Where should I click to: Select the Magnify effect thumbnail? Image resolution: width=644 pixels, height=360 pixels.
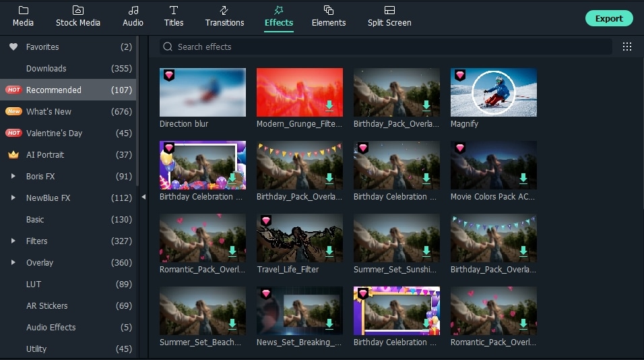(494, 92)
